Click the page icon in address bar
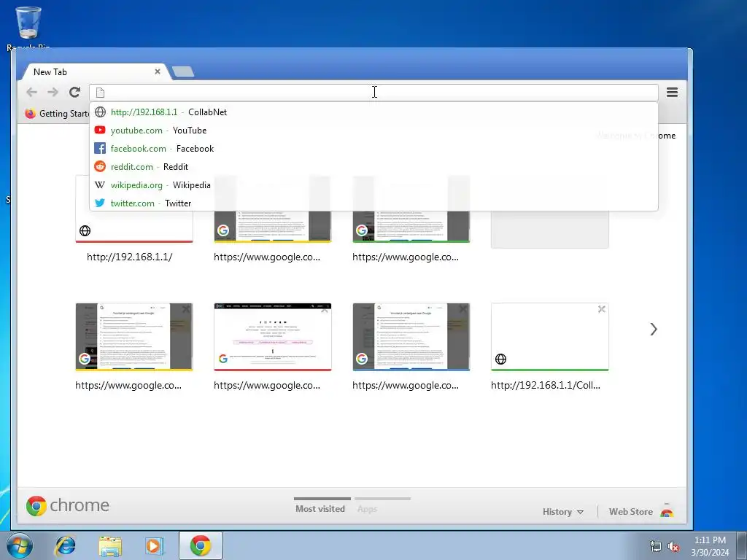This screenshot has width=747, height=560. 100,93
